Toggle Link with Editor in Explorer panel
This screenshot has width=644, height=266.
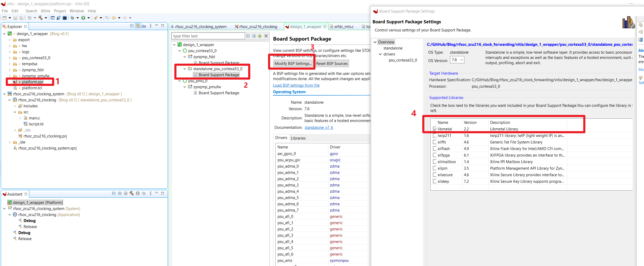tap(138, 26)
